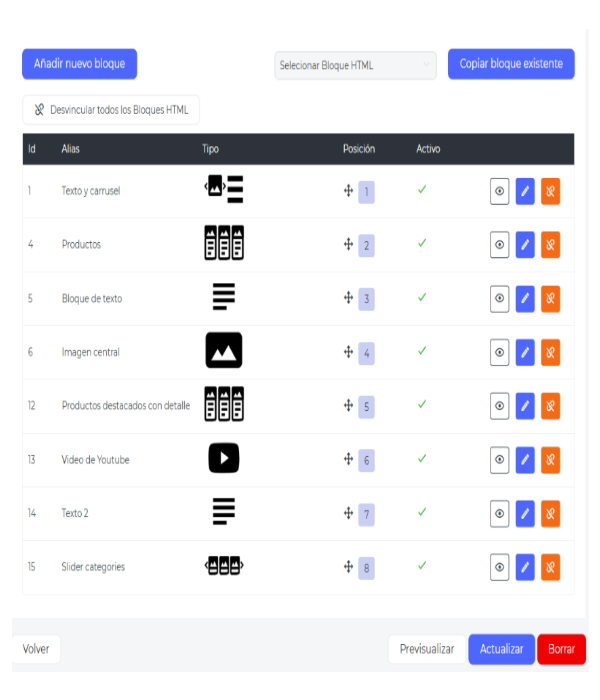Click the Id column header
Screen dimensions: 600x700
pyautogui.click(x=32, y=149)
